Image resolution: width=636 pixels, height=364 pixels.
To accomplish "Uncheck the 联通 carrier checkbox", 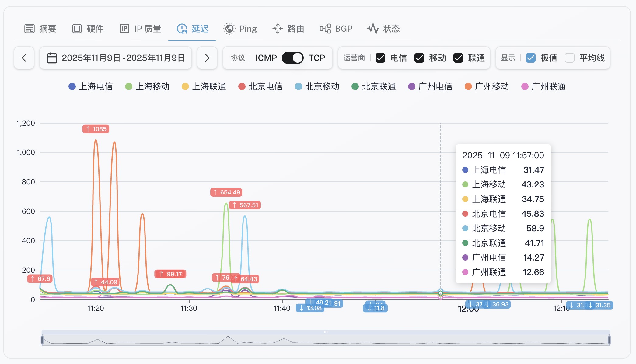I will point(458,58).
